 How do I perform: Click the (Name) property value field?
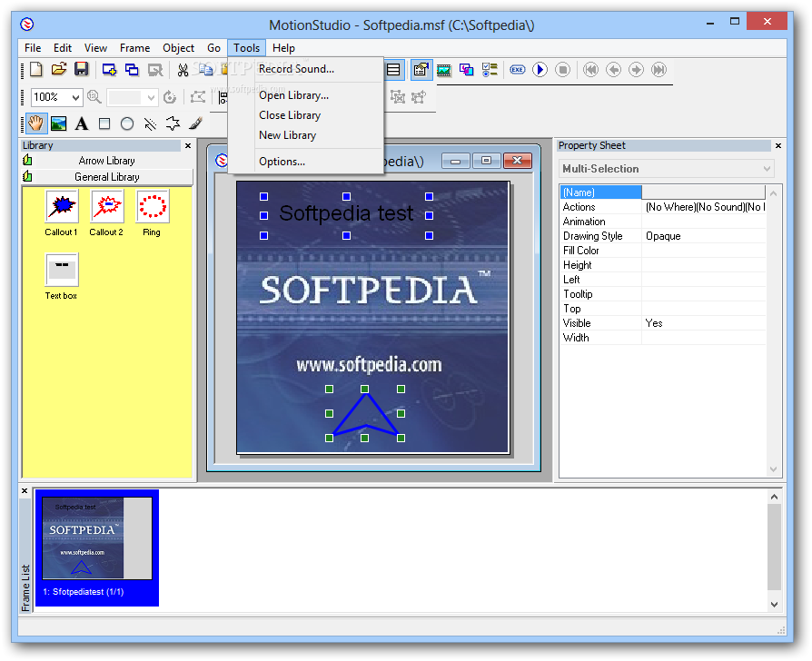point(703,192)
